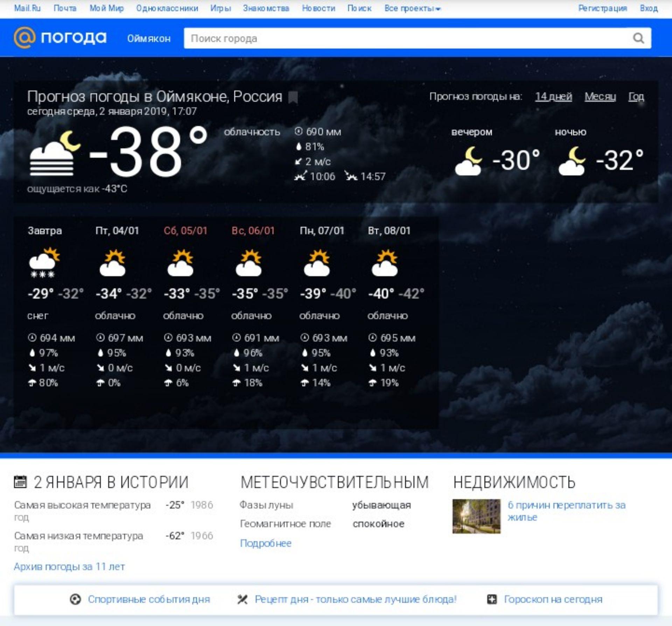Expand the Все проекты dropdown
Viewport: 672px width, 626px height.
(x=412, y=8)
